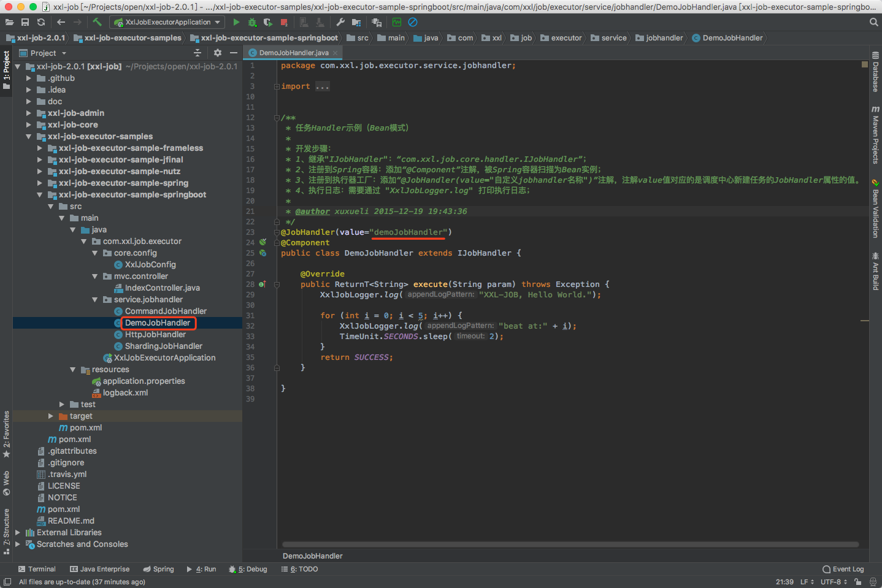Viewport: 882px width, 588px height.
Task: Open the 5: Debug tool window
Action: 248,569
